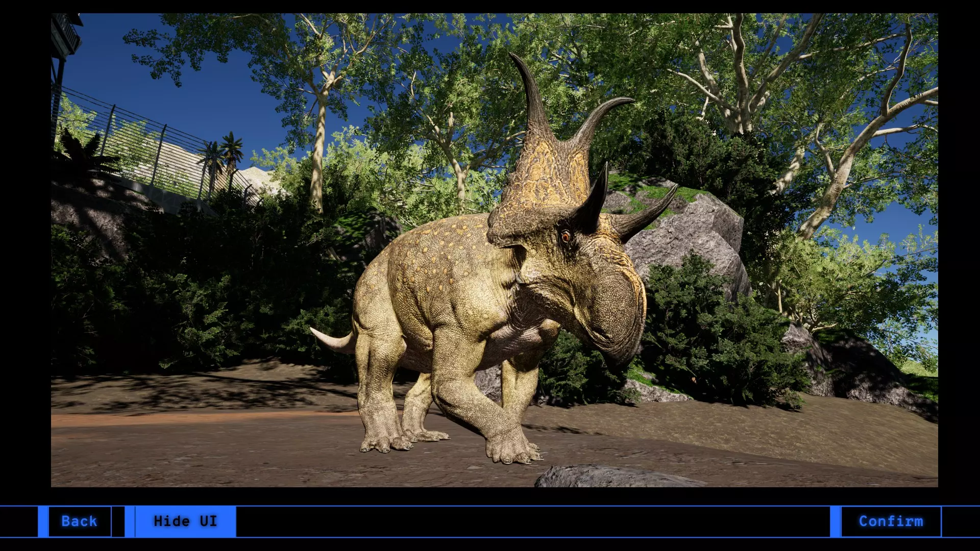Screen dimensions: 980x551
Task: Click Confirm to accept the dinosaur
Action: (891, 521)
